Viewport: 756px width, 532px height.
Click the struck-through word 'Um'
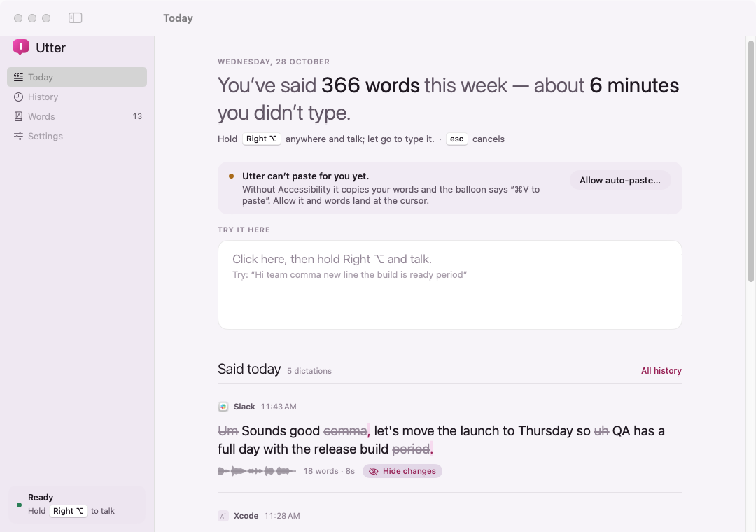click(x=228, y=430)
